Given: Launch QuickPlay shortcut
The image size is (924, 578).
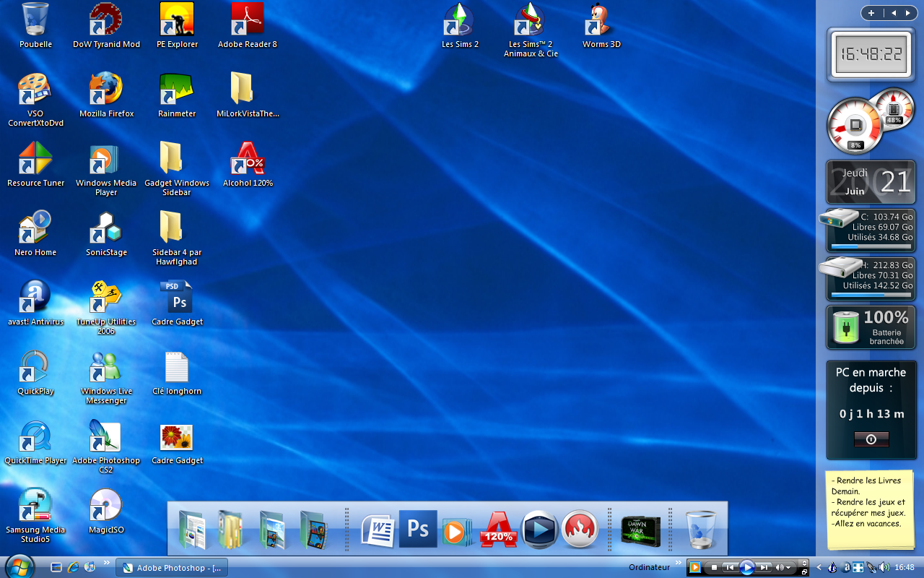Looking at the screenshot, I should tap(35, 371).
